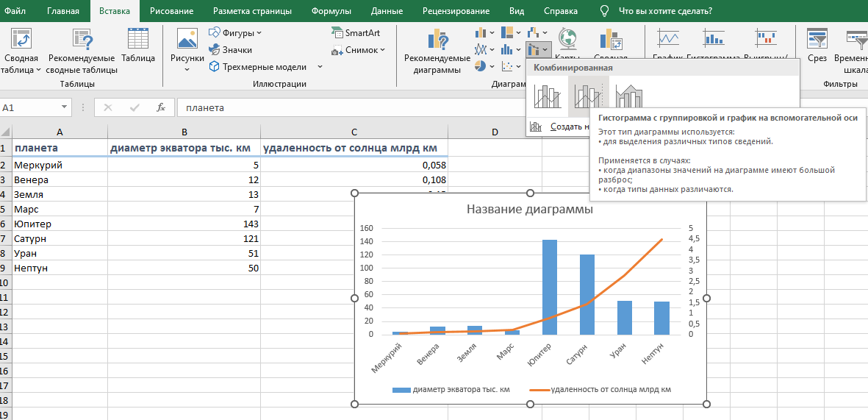This screenshot has width=868, height=420.
Task: Switch to the Главная (Home) tab
Action: click(x=63, y=11)
